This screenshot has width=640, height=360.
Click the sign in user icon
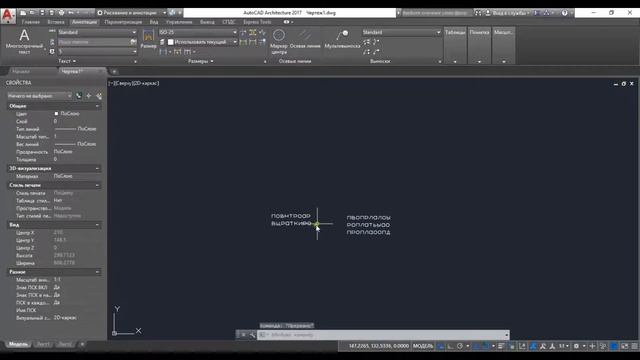[488, 13]
